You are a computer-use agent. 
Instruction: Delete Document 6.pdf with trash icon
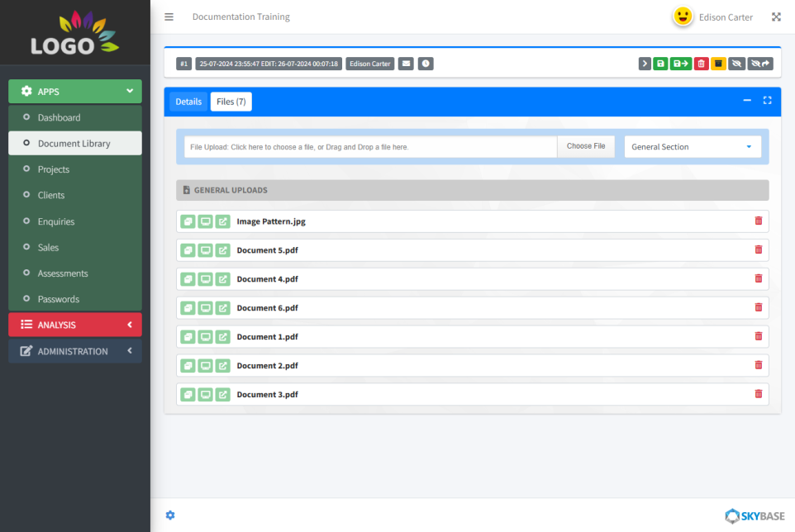(759, 307)
